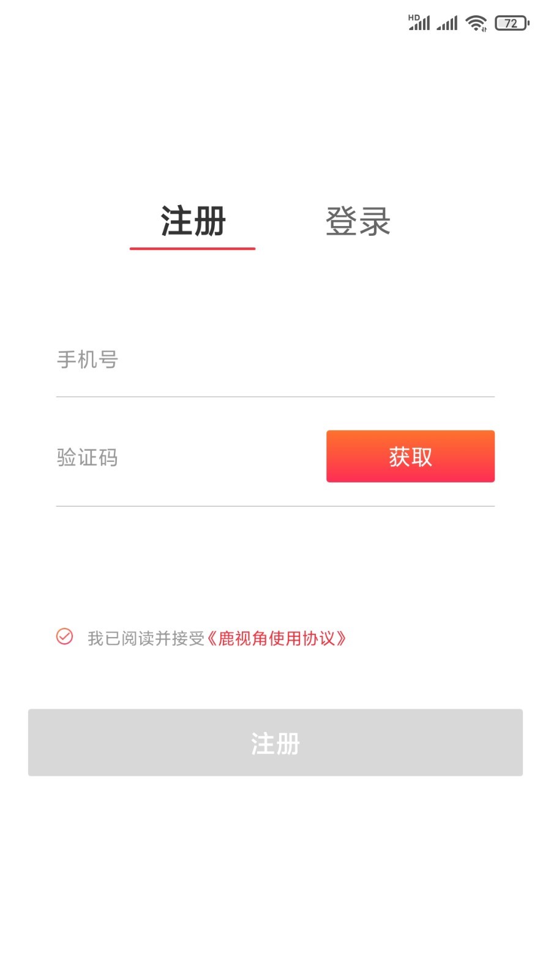
Task: Uncheck the agreement acceptance checkbox
Action: pyautogui.click(x=64, y=637)
